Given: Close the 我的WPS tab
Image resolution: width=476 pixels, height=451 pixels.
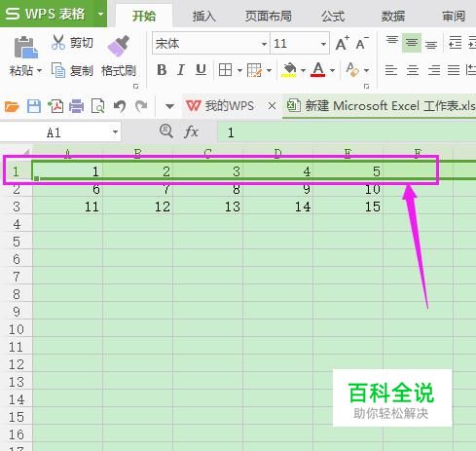Looking at the screenshot, I should [272, 106].
